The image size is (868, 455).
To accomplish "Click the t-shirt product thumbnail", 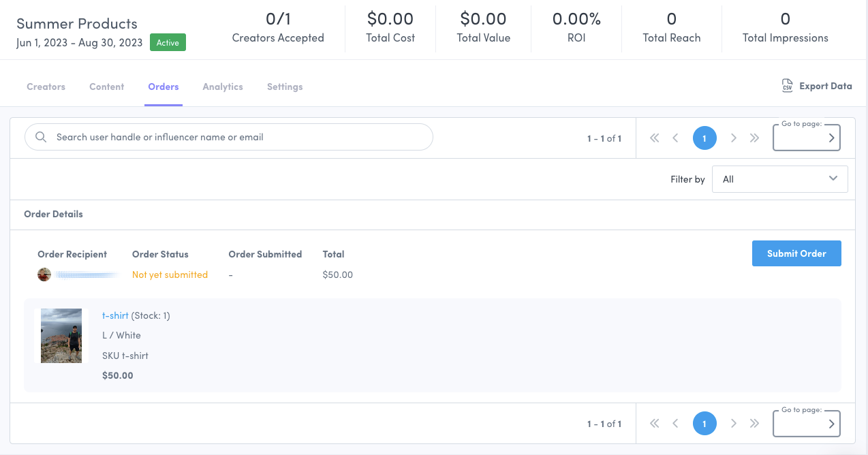I will coord(61,336).
